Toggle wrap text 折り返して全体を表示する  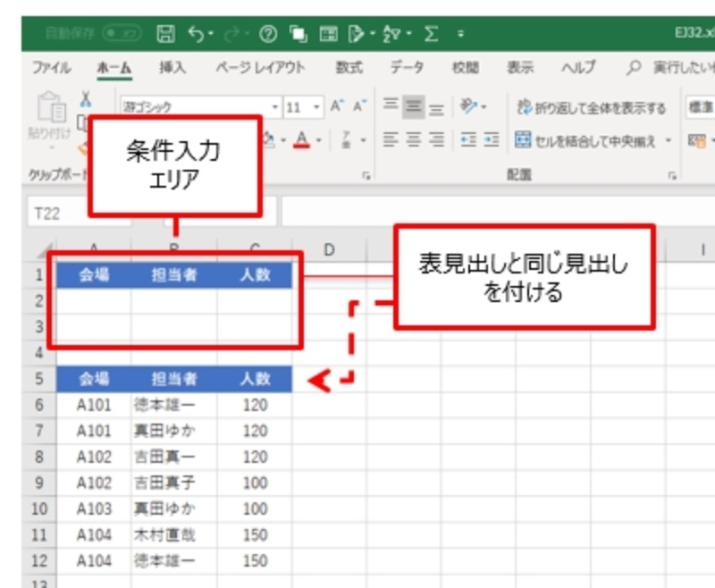(x=592, y=108)
